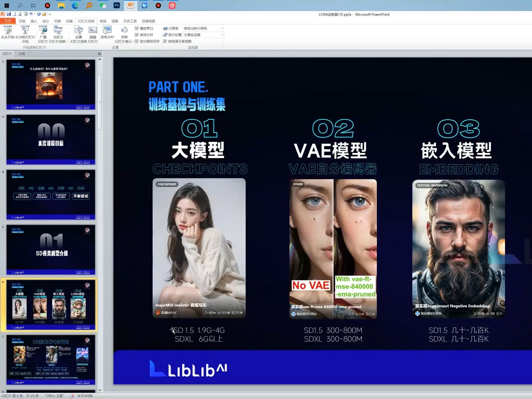Click the thumbnail pane vertical scrollbar thumb
This screenshot has height=399, width=532.
click(100, 102)
